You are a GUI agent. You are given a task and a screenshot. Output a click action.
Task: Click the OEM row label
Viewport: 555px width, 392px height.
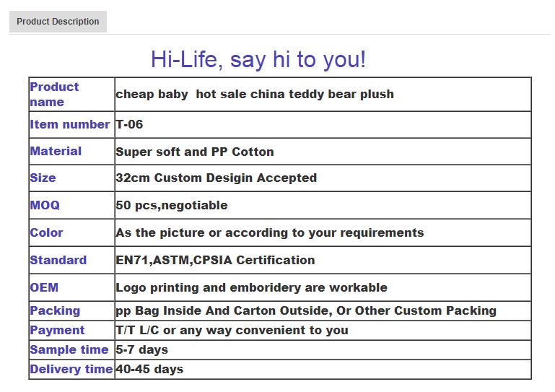44,287
